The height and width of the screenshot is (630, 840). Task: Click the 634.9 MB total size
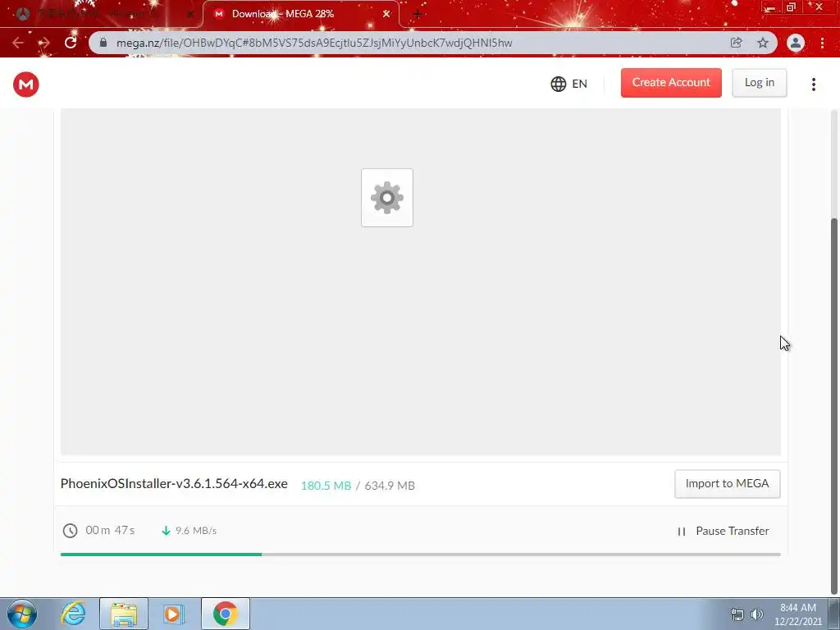390,486
